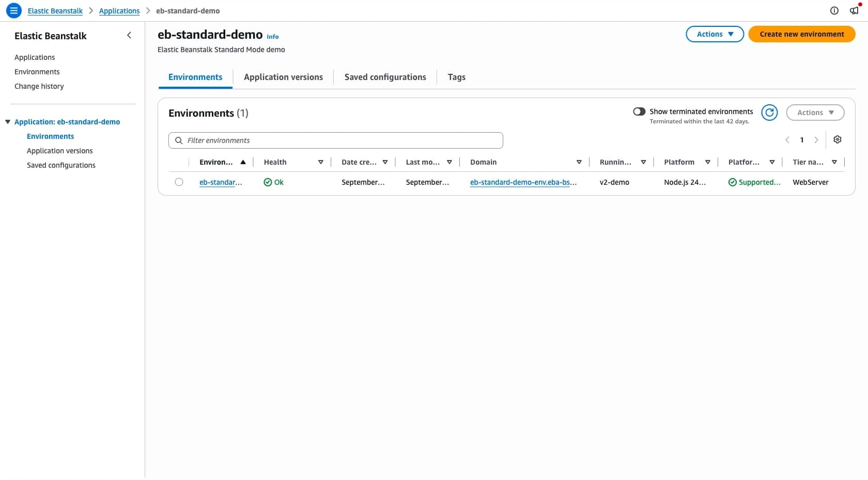Open the Info link next to eb-standard-demo

273,37
